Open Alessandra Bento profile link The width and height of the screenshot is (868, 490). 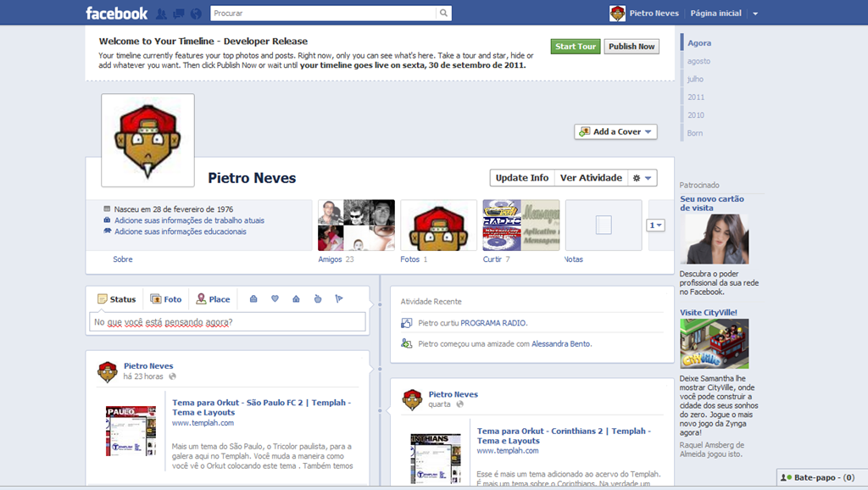coord(561,344)
